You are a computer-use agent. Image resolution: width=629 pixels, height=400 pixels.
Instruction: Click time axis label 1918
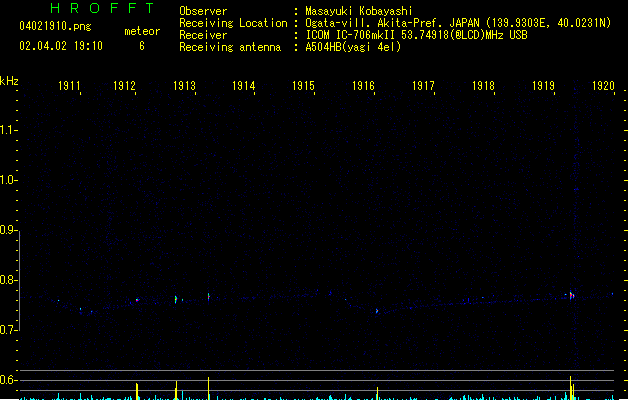click(x=483, y=86)
